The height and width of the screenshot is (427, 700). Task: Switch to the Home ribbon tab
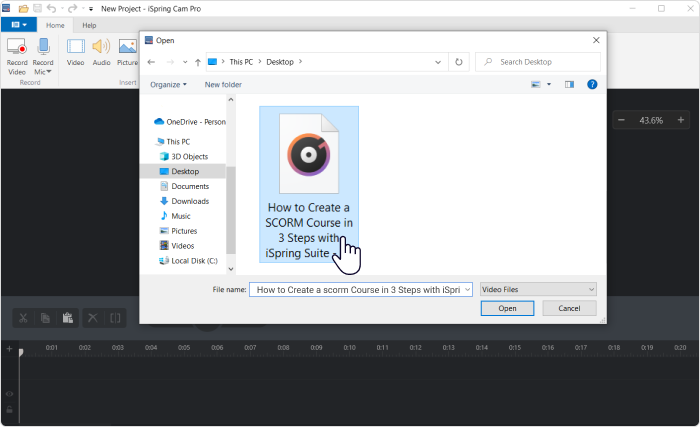[55, 25]
